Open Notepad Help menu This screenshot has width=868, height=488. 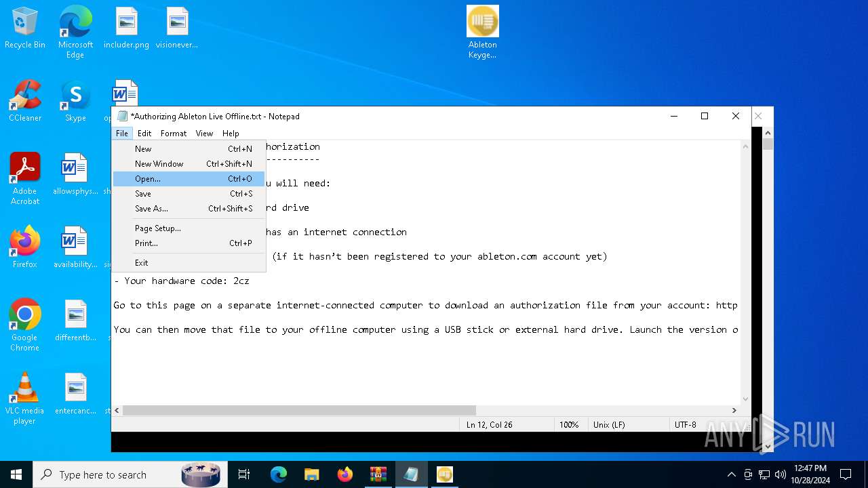tap(231, 134)
